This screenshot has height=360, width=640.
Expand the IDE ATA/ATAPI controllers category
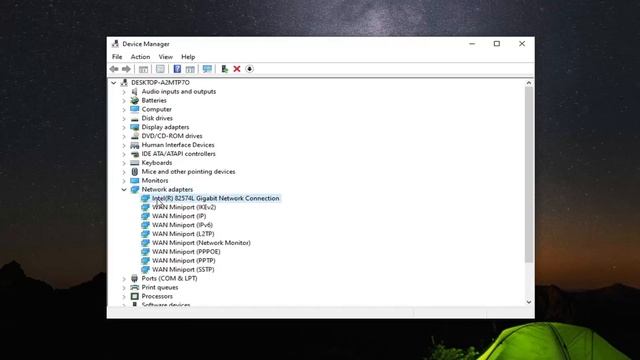(124, 154)
